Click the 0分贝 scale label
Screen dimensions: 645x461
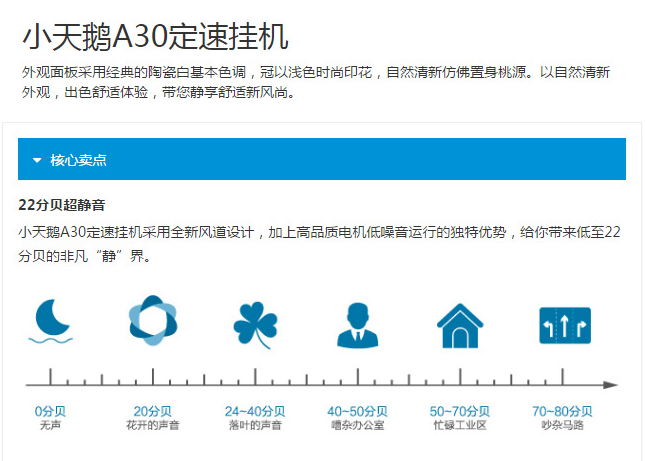pyautogui.click(x=50, y=411)
